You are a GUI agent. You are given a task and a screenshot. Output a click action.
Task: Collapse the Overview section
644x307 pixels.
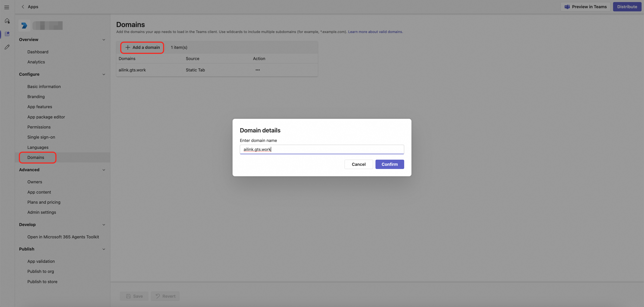[x=104, y=40]
